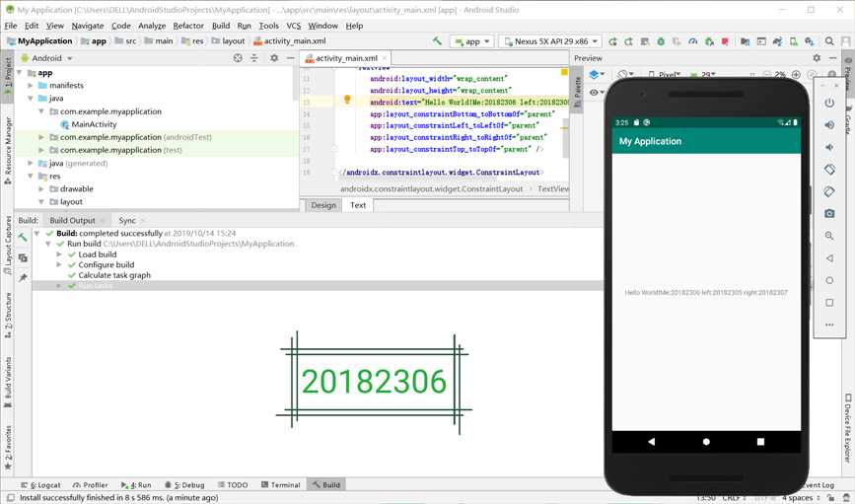855x504 pixels.
Task: Click the emulator sidebar Overview square
Action: (x=829, y=302)
